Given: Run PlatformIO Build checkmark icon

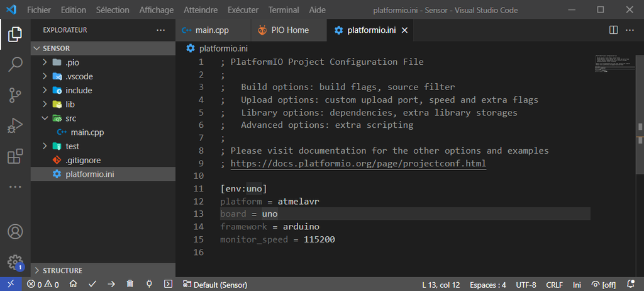Looking at the screenshot, I should (x=92, y=284).
